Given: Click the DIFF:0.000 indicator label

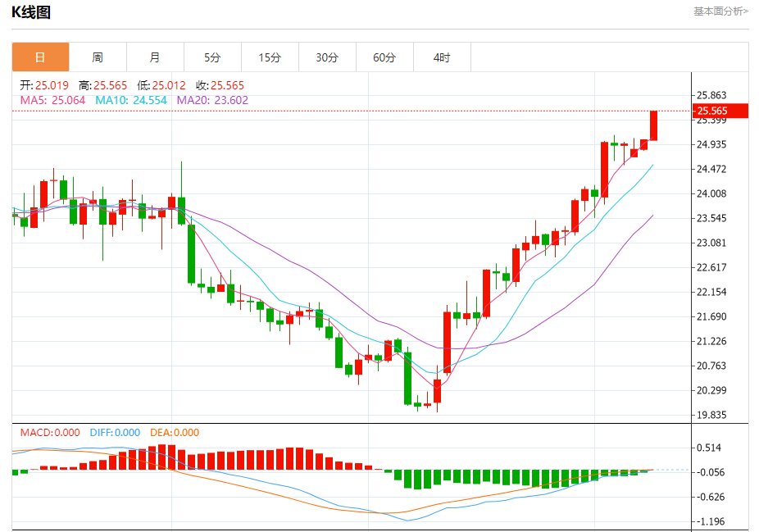Looking at the screenshot, I should click(115, 432).
